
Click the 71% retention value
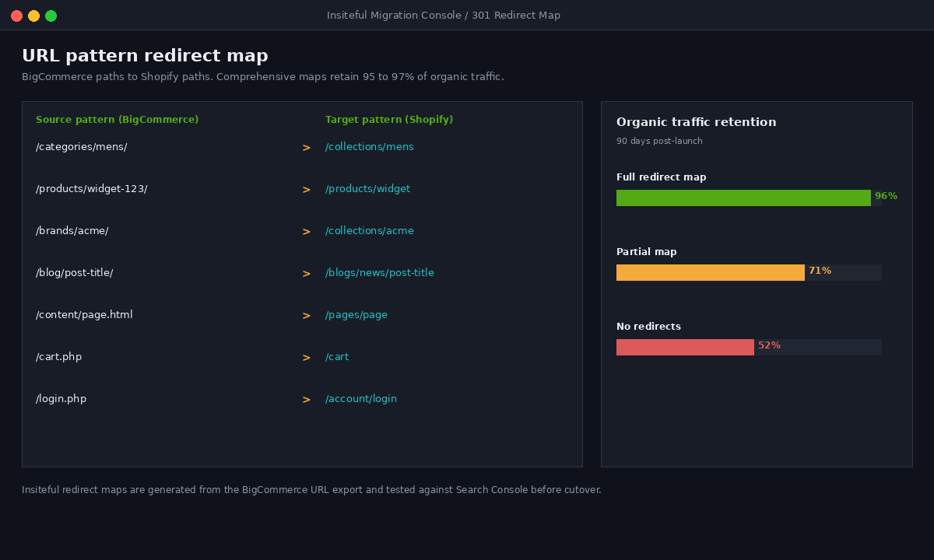820,271
